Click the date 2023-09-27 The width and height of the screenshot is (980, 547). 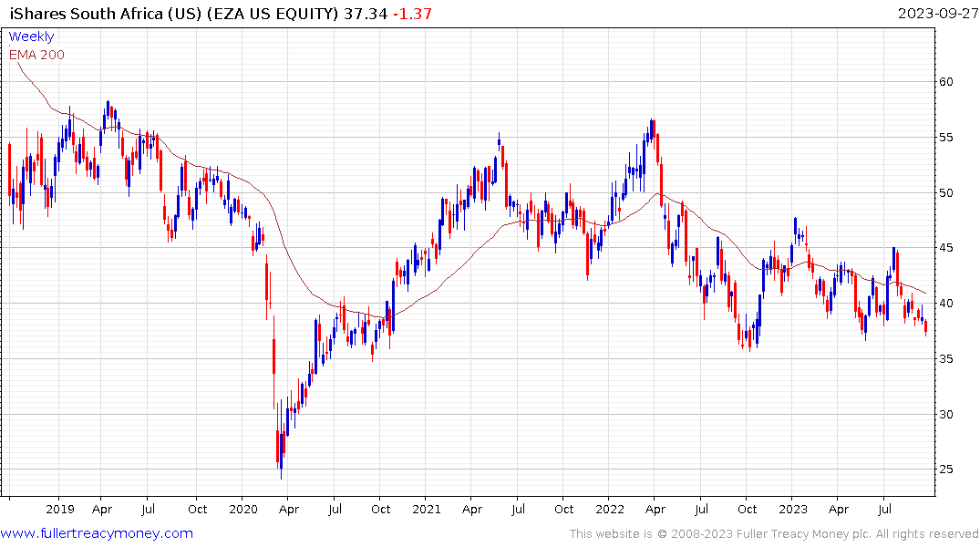(937, 14)
